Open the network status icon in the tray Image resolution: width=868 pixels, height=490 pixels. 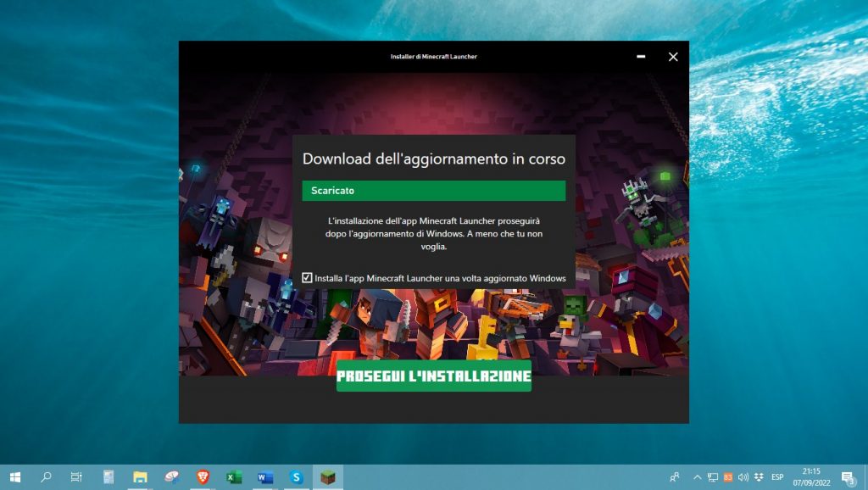[712, 476]
